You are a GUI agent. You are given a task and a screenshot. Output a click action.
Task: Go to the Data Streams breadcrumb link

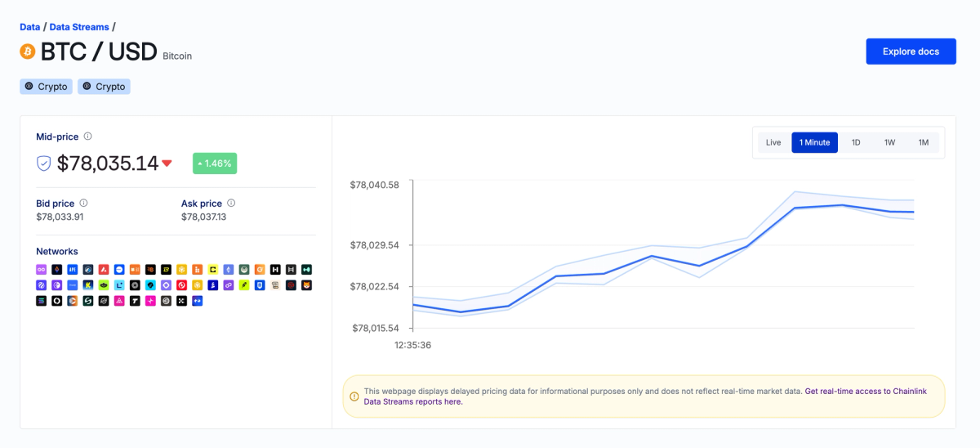point(79,27)
